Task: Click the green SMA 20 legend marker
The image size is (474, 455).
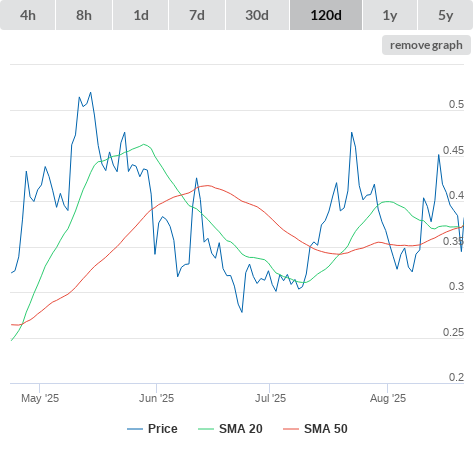Action: click(206, 429)
